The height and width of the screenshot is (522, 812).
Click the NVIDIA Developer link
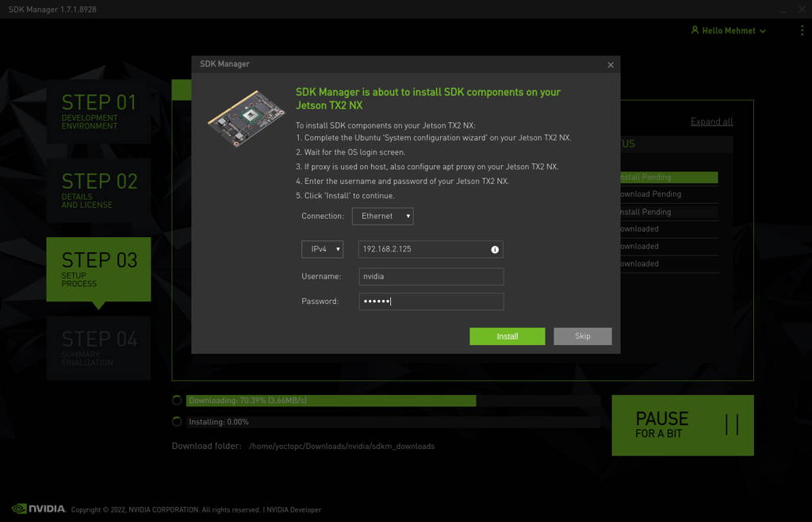(294, 509)
